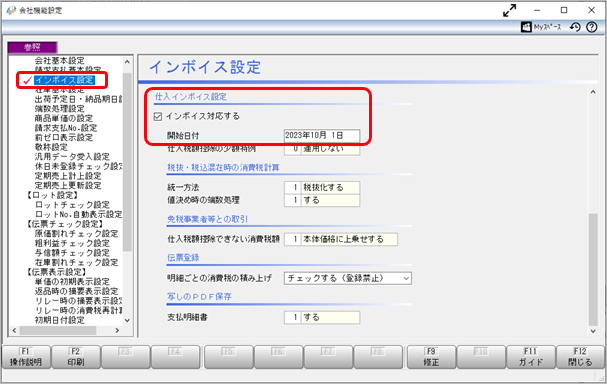
Task: Select 【伝票表示設定】 group in the tree
Action: pyautogui.click(x=57, y=272)
